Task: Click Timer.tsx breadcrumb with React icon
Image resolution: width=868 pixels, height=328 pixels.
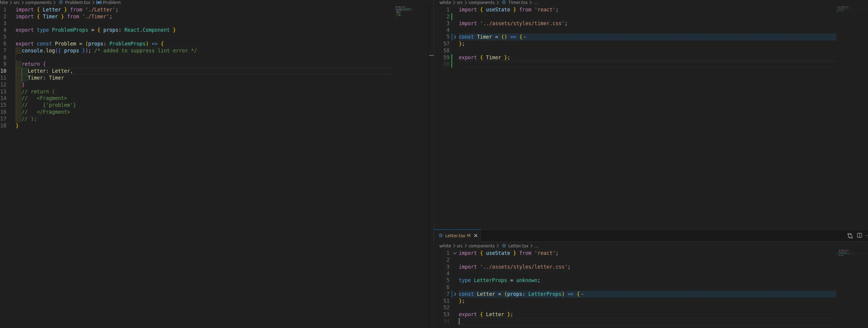Action: [518, 2]
